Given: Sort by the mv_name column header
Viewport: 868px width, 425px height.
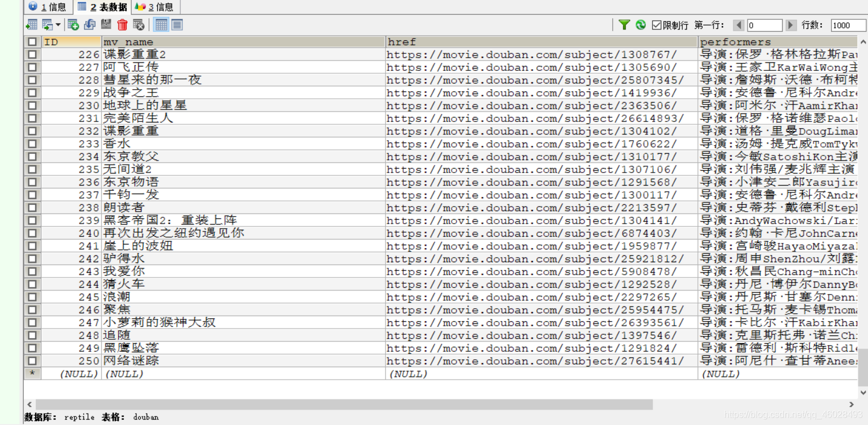Looking at the screenshot, I should pyautogui.click(x=243, y=42).
